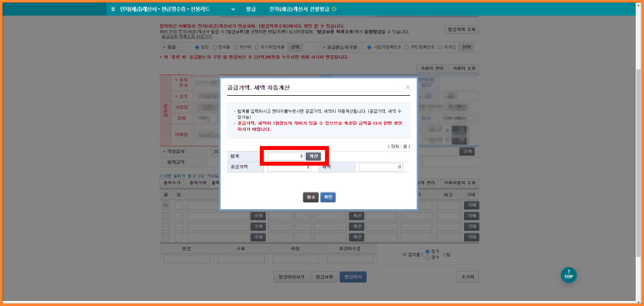Click the blue 발급하기 button
644x306 pixels.
pyautogui.click(x=352, y=277)
